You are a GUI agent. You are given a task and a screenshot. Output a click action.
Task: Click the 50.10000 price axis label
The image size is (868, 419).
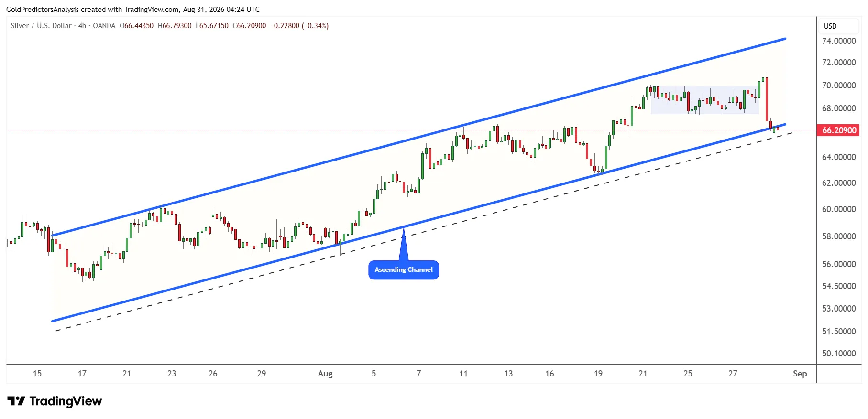point(839,354)
